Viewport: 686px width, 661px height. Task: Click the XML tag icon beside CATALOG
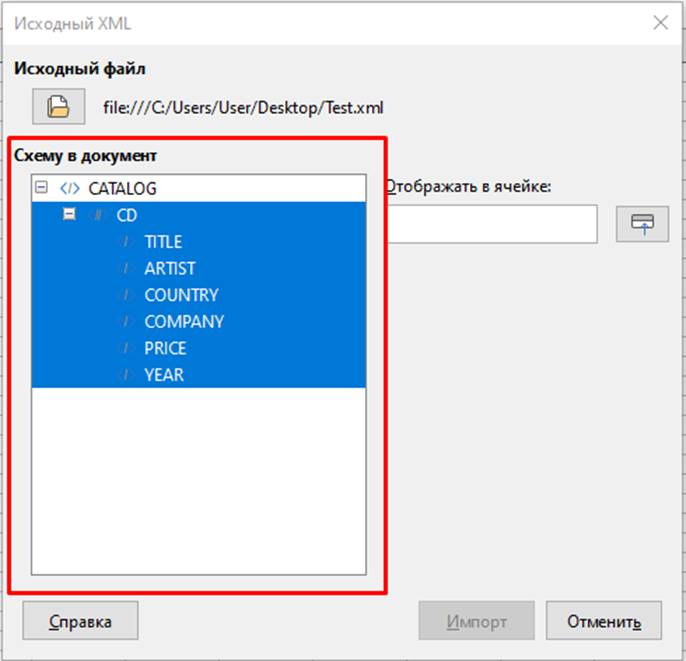[x=70, y=189]
